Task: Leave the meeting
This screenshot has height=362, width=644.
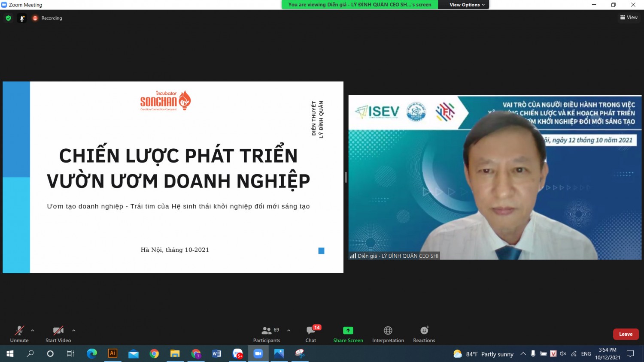Action: click(x=626, y=334)
